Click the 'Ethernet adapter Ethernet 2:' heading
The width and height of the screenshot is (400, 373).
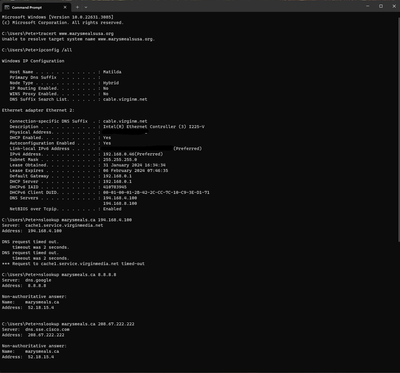(x=38, y=110)
